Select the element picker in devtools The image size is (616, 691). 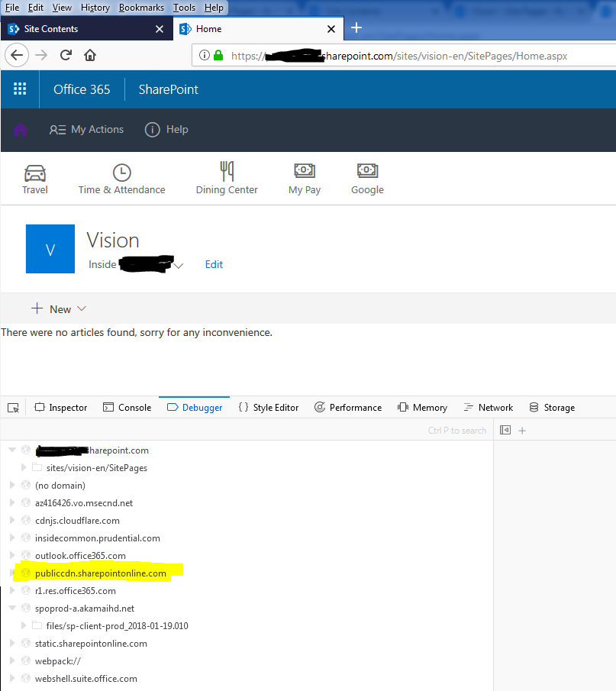point(12,408)
